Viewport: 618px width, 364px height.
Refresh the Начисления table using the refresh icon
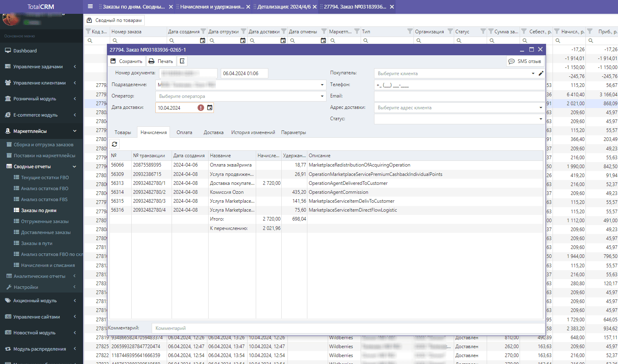coord(114,144)
